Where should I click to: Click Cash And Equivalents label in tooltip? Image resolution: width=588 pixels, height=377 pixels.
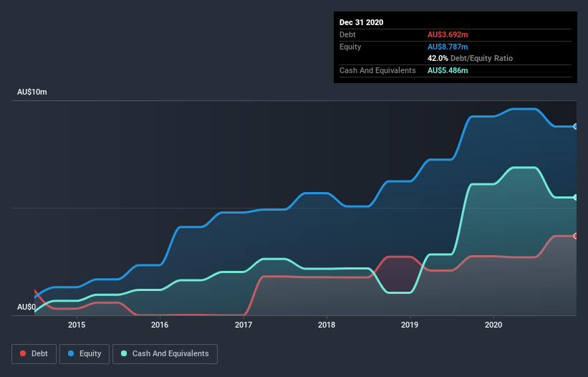tap(377, 70)
